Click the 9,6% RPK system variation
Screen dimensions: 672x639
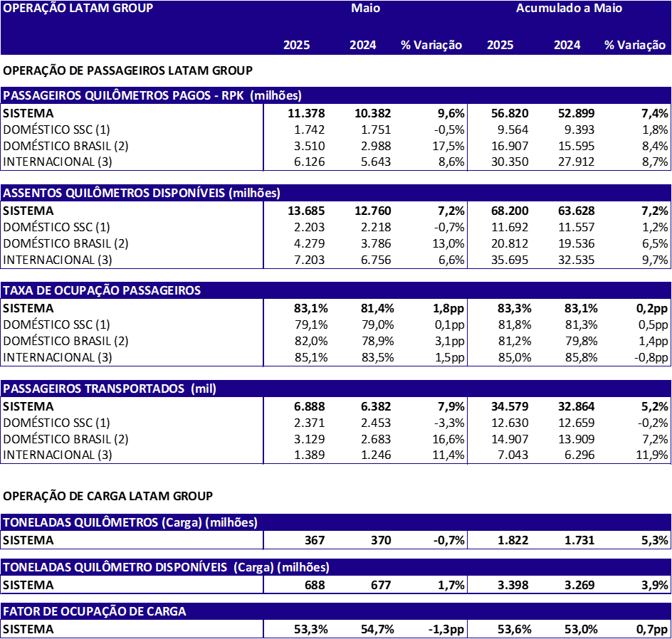(x=451, y=113)
